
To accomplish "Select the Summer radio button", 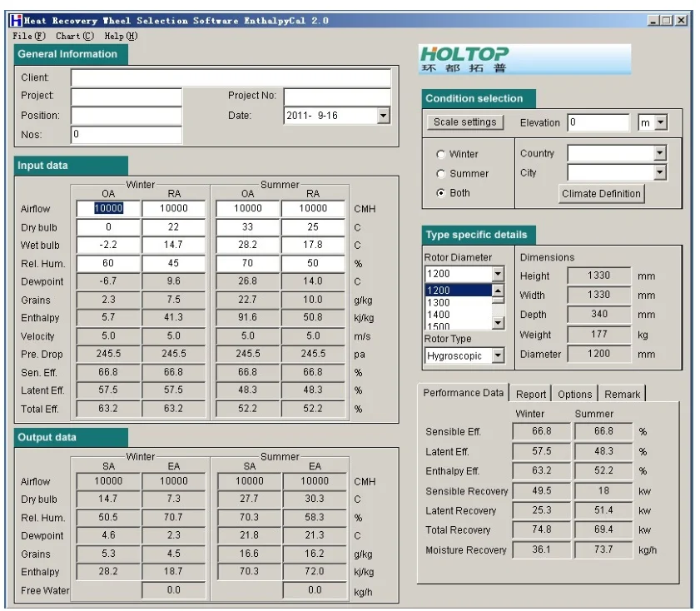I will coord(441,173).
